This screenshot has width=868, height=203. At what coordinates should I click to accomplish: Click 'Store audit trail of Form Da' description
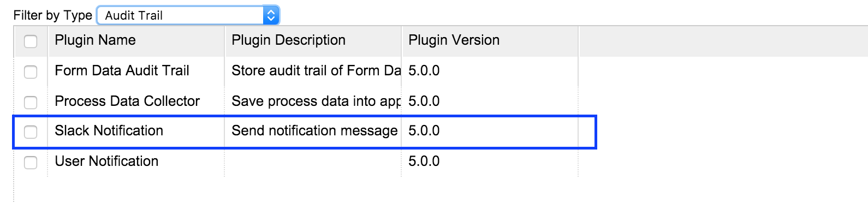coord(316,70)
